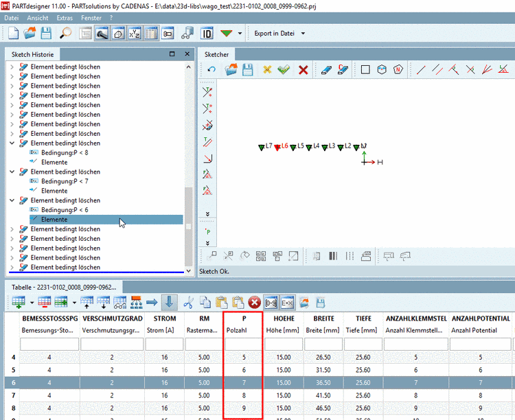The height and width of the screenshot is (420, 515).
Task: Click the scissors cut icon in table toolbar
Action: pyautogui.click(x=188, y=302)
